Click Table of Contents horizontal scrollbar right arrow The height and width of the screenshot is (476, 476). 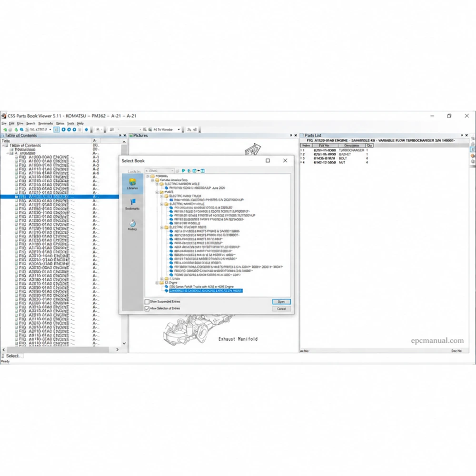pyautogui.click(x=118, y=350)
